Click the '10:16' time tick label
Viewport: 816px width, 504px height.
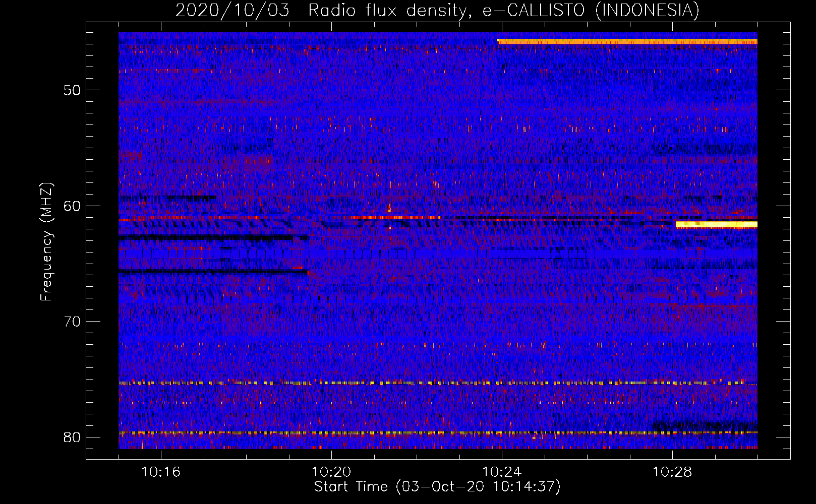(161, 472)
